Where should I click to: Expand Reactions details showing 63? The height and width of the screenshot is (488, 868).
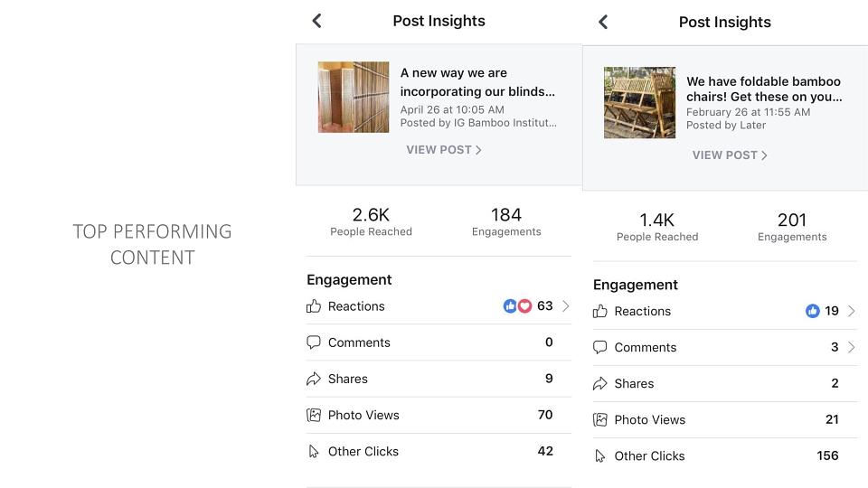tap(566, 306)
